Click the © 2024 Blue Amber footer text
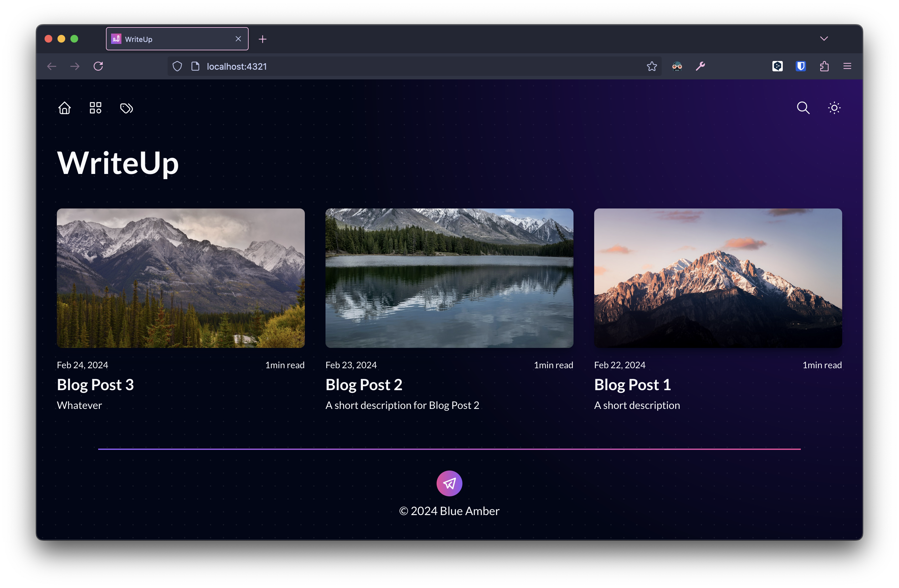The height and width of the screenshot is (588, 899). coord(449,511)
